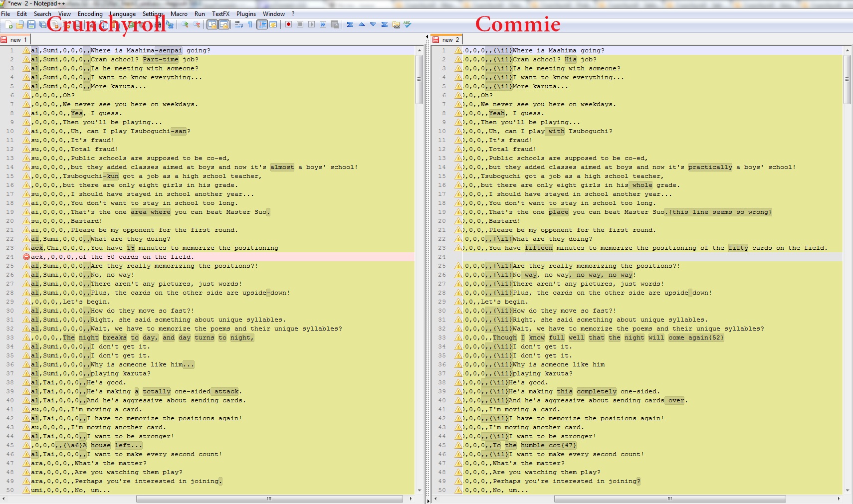This screenshot has height=504, width=853.
Task: Click comment '{this line seems so wrong}'
Action: tap(720, 212)
